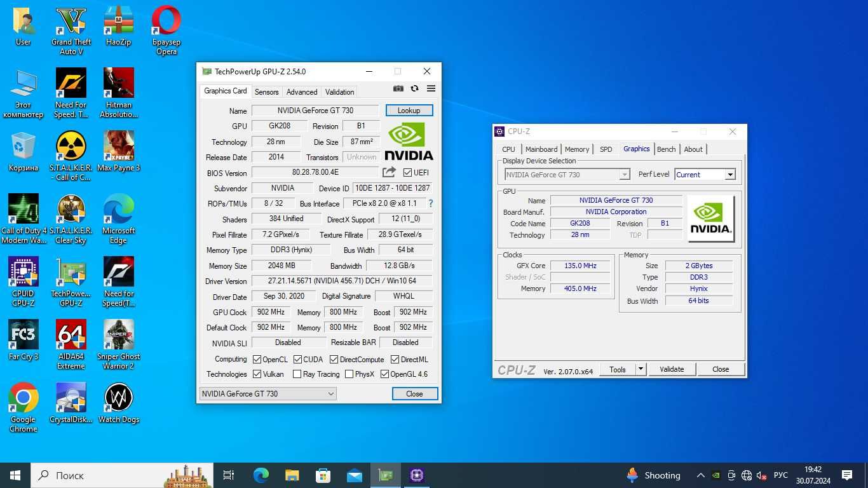The image size is (868, 488).
Task: Enable the PhysX checkbox
Action: coord(349,374)
